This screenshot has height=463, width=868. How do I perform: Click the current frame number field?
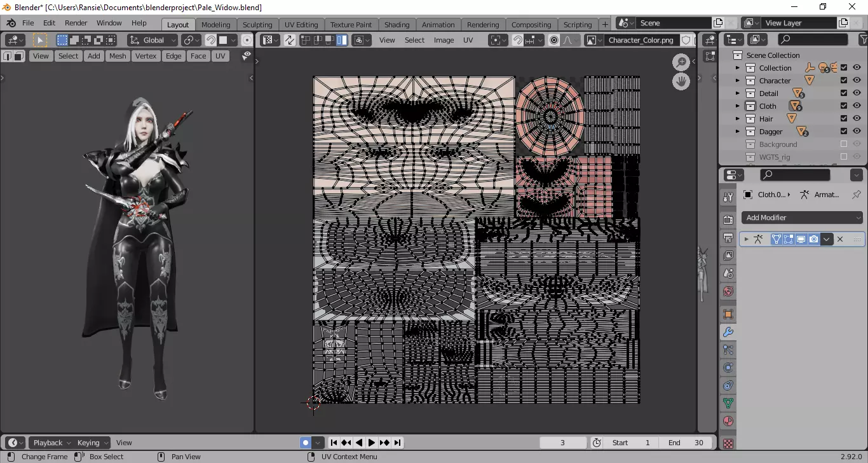pos(562,443)
